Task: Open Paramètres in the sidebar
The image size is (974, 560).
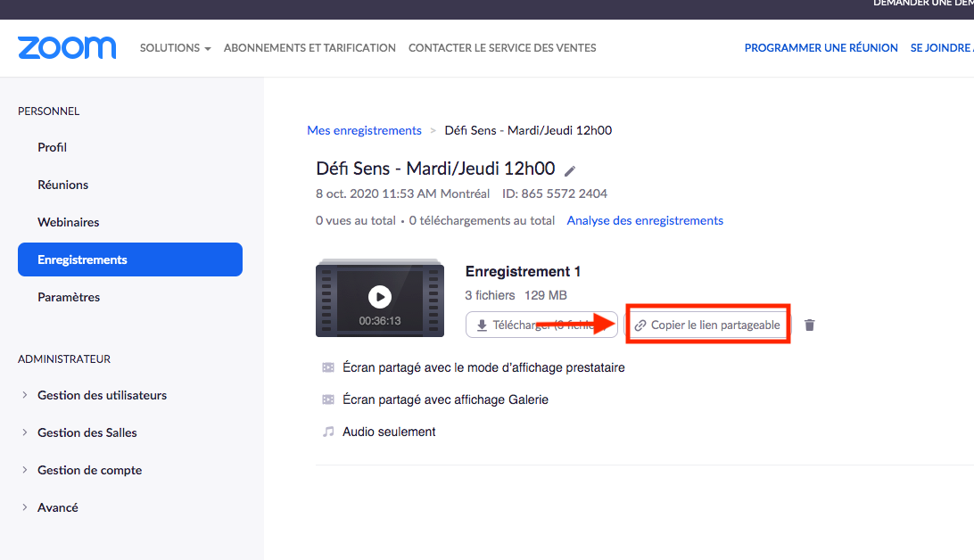Action: [x=69, y=297]
